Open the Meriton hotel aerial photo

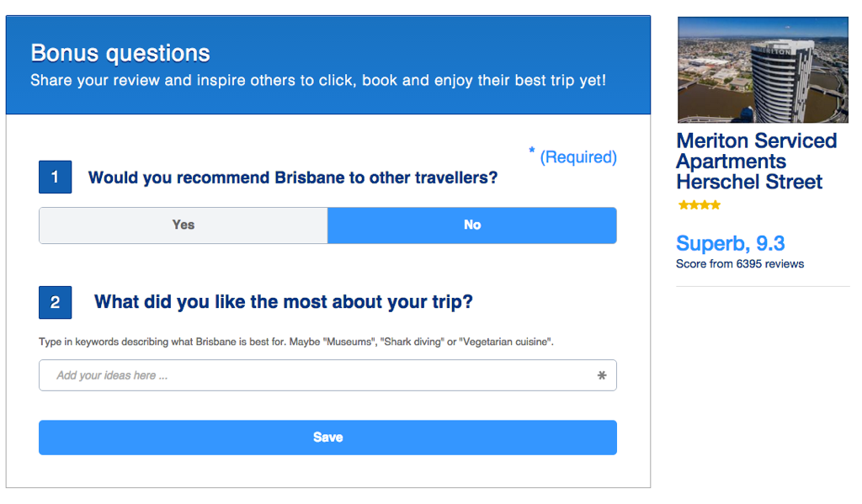[763, 70]
